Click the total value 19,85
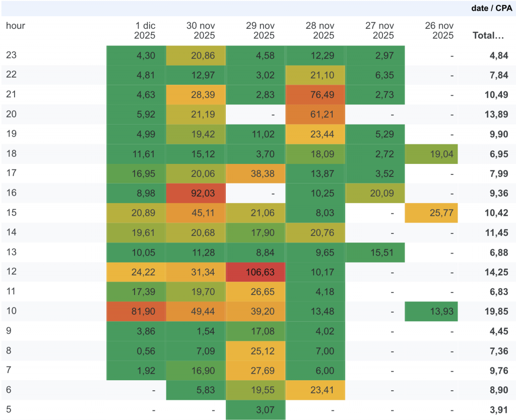The width and height of the screenshot is (516, 420). (x=498, y=311)
